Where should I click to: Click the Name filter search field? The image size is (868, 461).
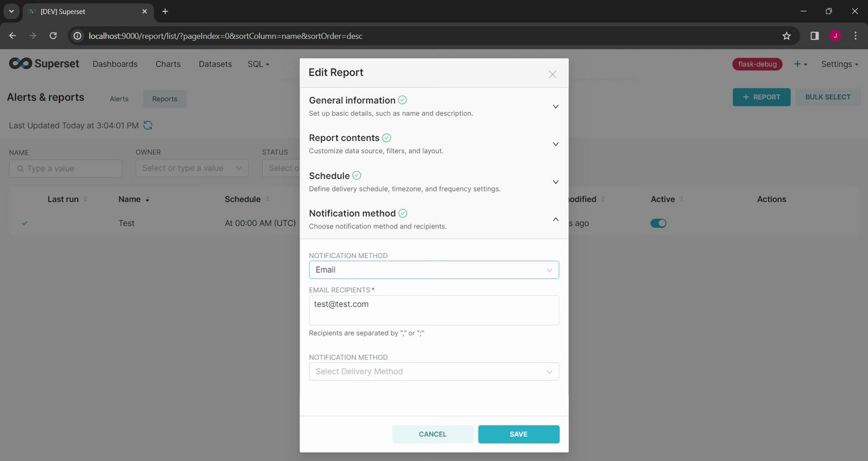65,168
